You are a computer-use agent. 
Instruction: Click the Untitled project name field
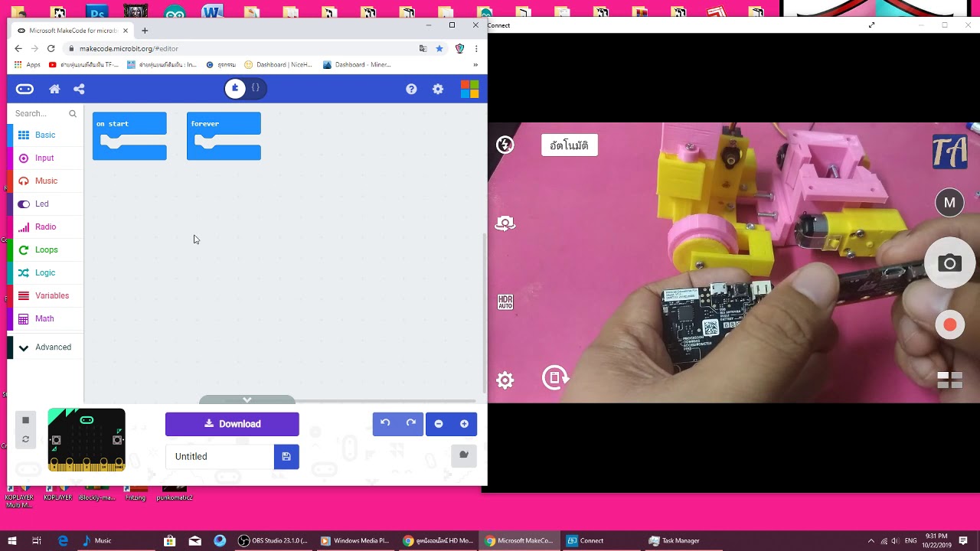tap(220, 456)
